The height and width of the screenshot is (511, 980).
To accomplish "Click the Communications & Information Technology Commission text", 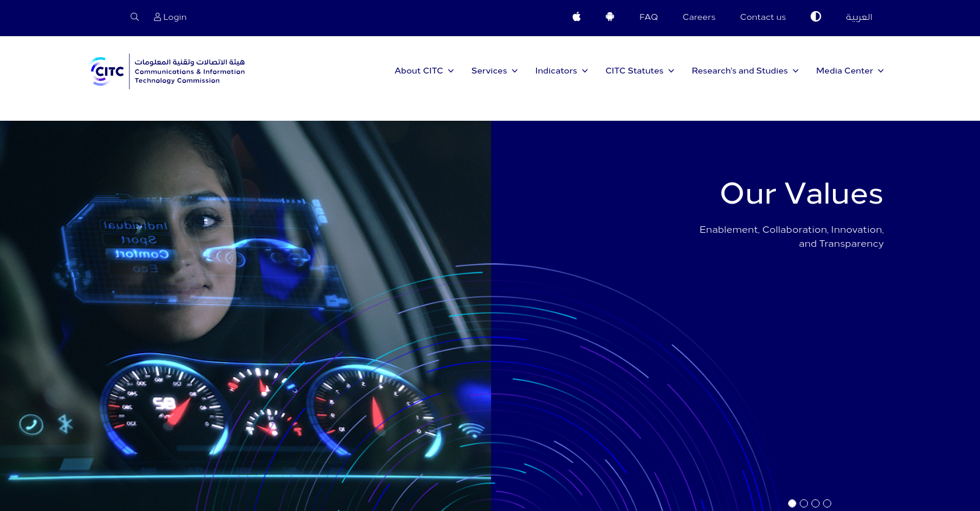I will click(x=190, y=76).
